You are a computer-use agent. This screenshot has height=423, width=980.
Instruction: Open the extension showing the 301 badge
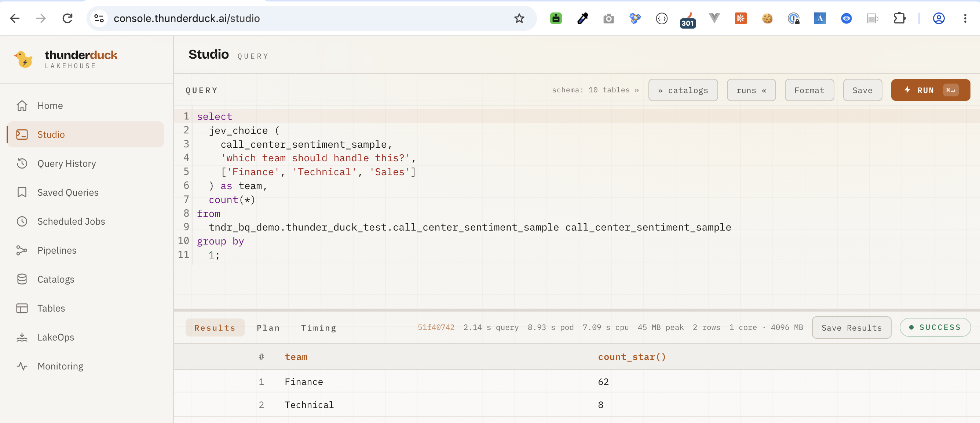688,20
